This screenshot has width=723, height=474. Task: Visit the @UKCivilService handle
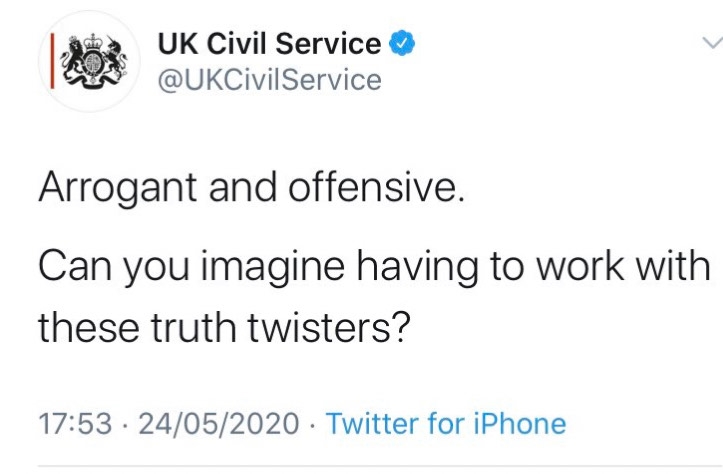pos(270,79)
